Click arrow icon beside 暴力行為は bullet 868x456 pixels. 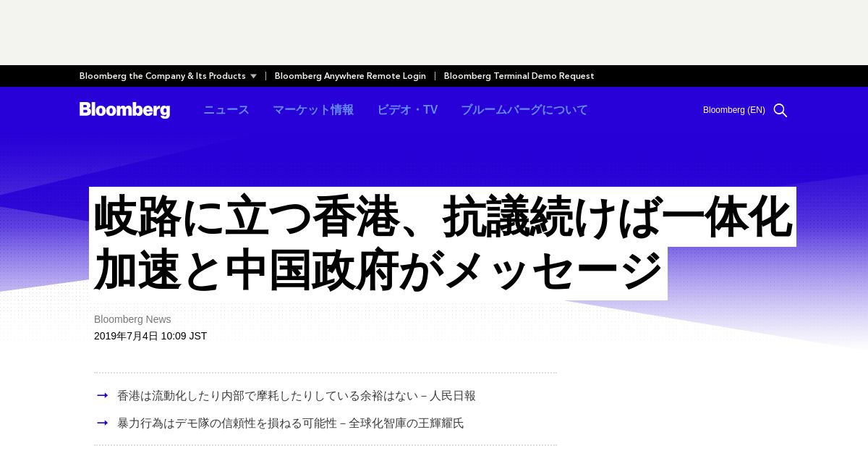pyautogui.click(x=103, y=423)
